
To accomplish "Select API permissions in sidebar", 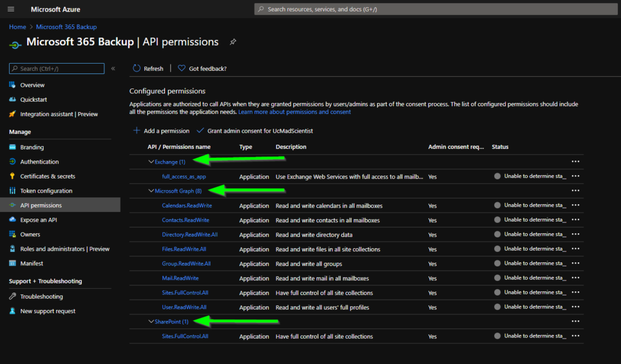I will pyautogui.click(x=41, y=205).
